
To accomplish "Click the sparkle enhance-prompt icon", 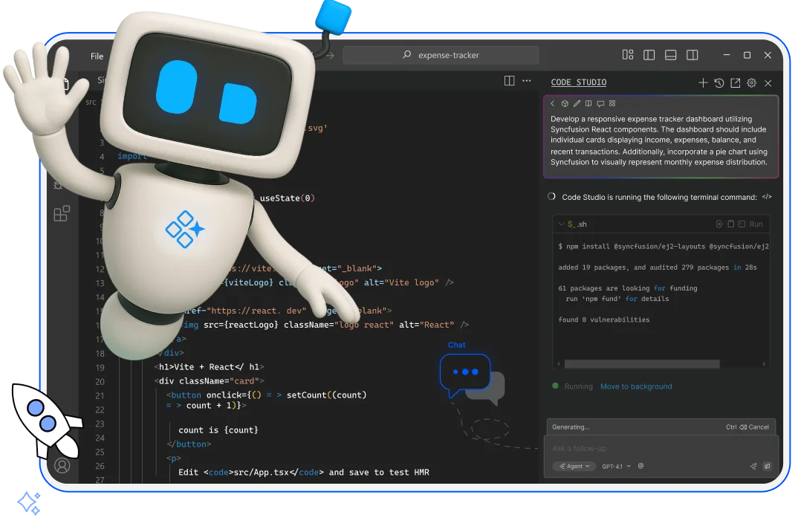I will (753, 466).
